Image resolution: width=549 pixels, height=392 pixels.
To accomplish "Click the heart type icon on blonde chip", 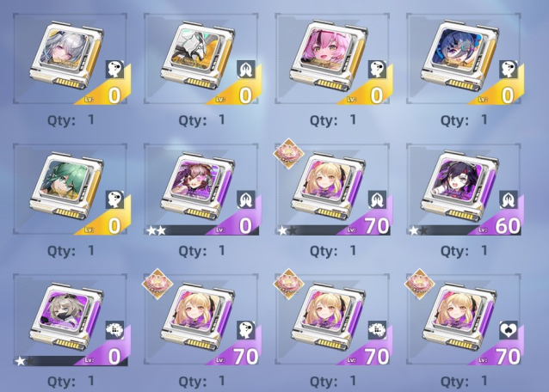I will (509, 331).
